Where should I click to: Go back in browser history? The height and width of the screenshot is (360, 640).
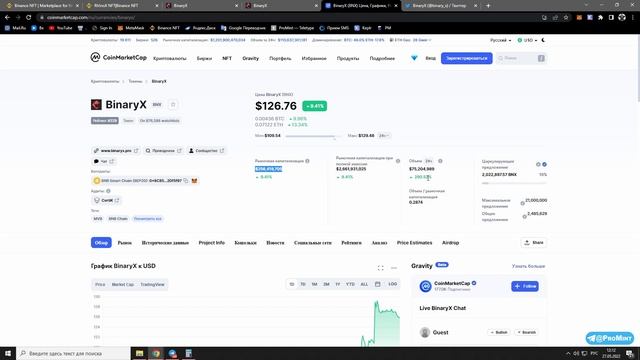(7, 18)
